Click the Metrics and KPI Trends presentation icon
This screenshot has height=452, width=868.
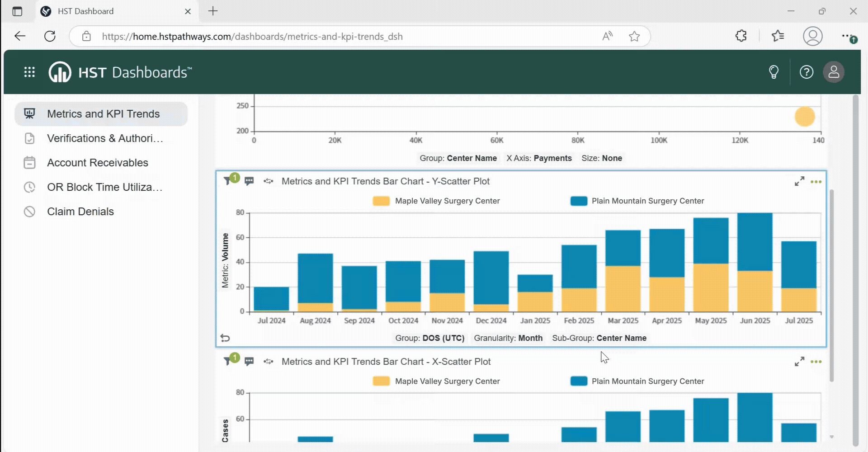tap(29, 113)
